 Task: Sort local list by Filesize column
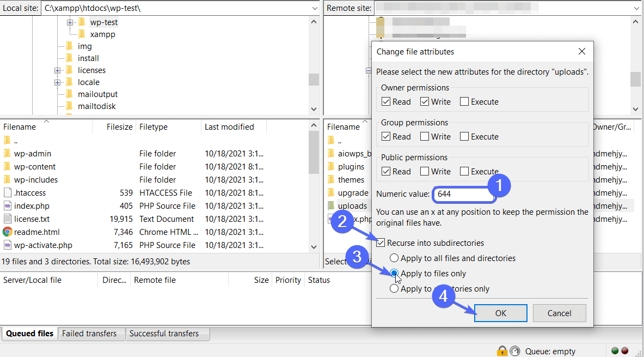(x=114, y=126)
